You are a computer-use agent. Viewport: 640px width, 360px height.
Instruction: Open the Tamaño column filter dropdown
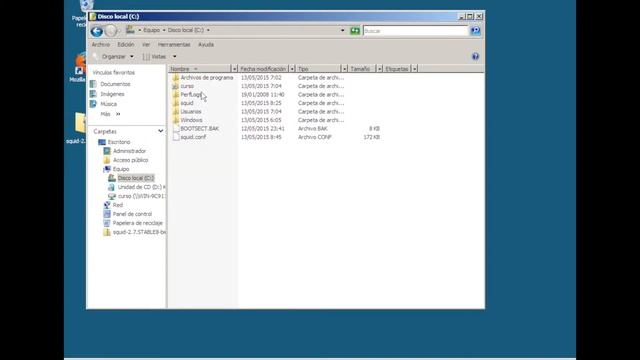380,69
